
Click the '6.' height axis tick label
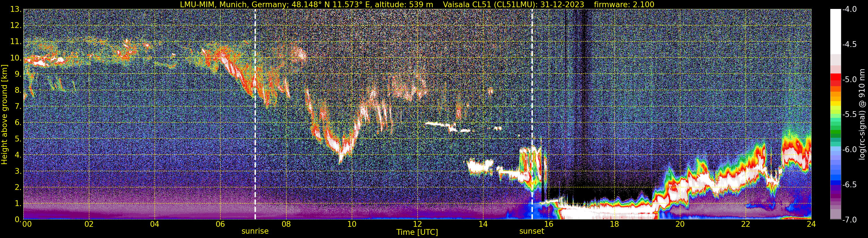tap(18, 123)
